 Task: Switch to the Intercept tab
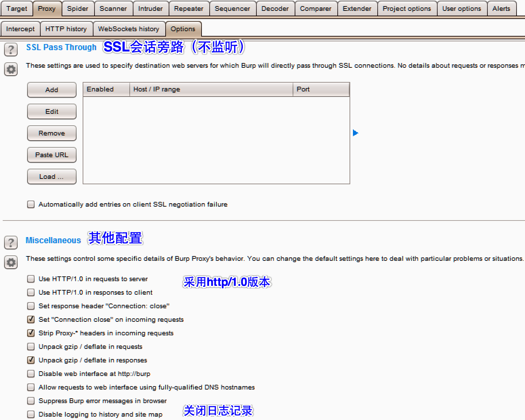pyautogui.click(x=20, y=29)
